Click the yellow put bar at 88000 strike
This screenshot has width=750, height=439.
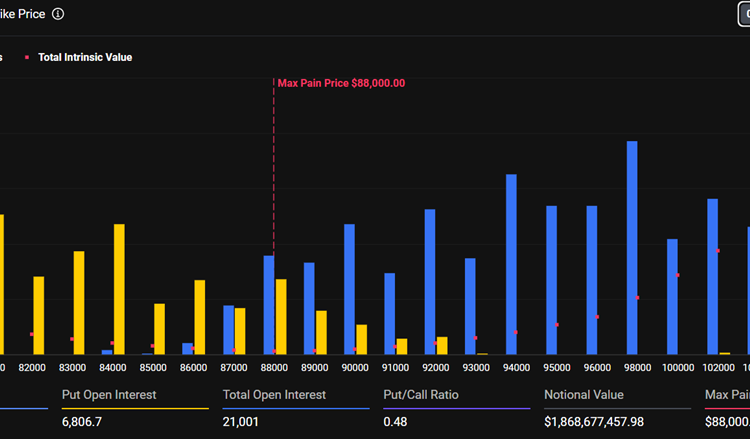click(x=281, y=316)
